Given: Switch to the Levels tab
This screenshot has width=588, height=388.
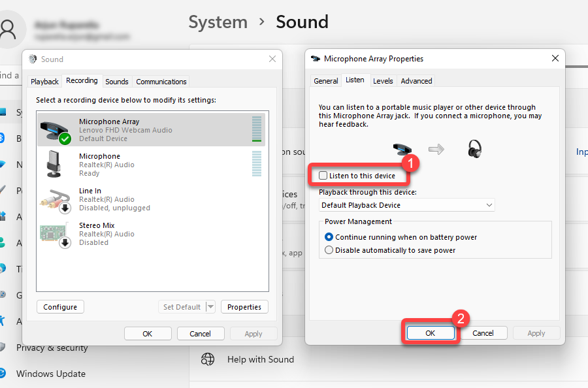Looking at the screenshot, I should pyautogui.click(x=383, y=81).
